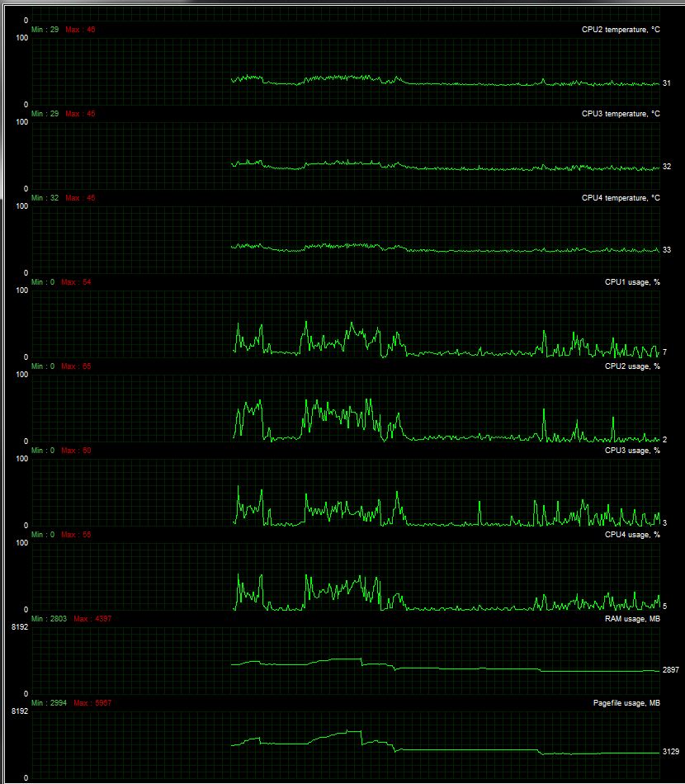The image size is (685, 784).
Task: Click the red Max label of CPU1 usage
Action: (76, 282)
